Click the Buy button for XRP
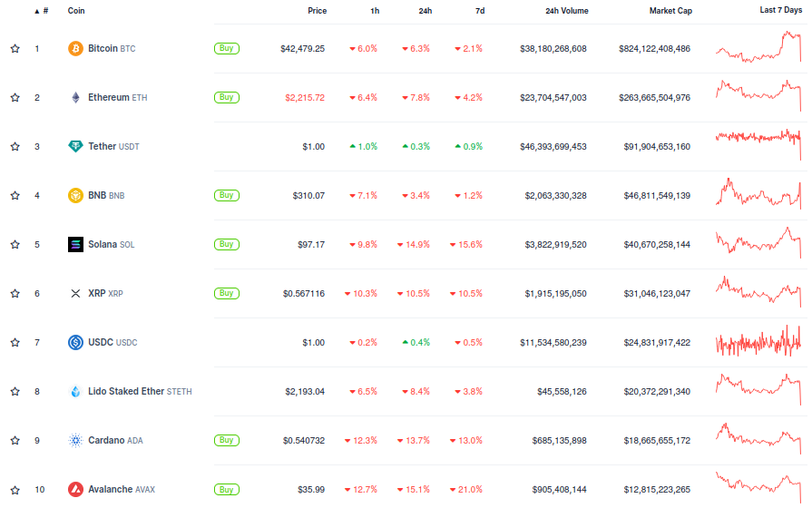Image resolution: width=812 pixels, height=508 pixels. pyautogui.click(x=227, y=293)
